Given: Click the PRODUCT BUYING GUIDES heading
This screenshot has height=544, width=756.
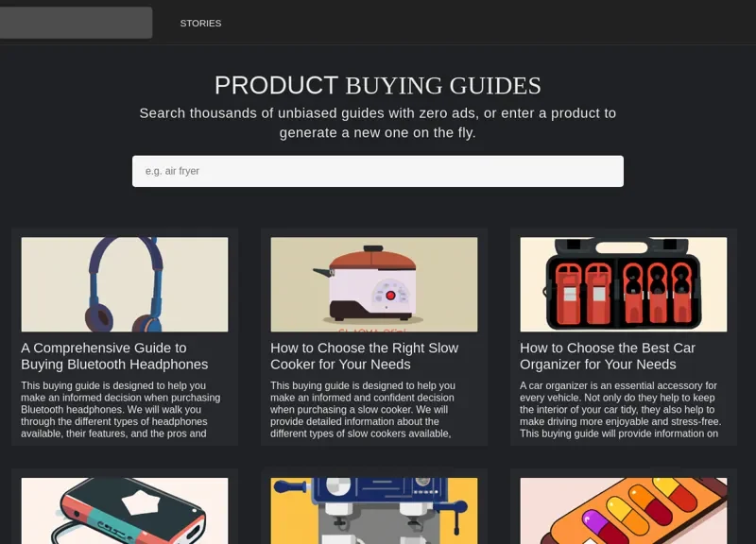Looking at the screenshot, I should click(x=377, y=85).
